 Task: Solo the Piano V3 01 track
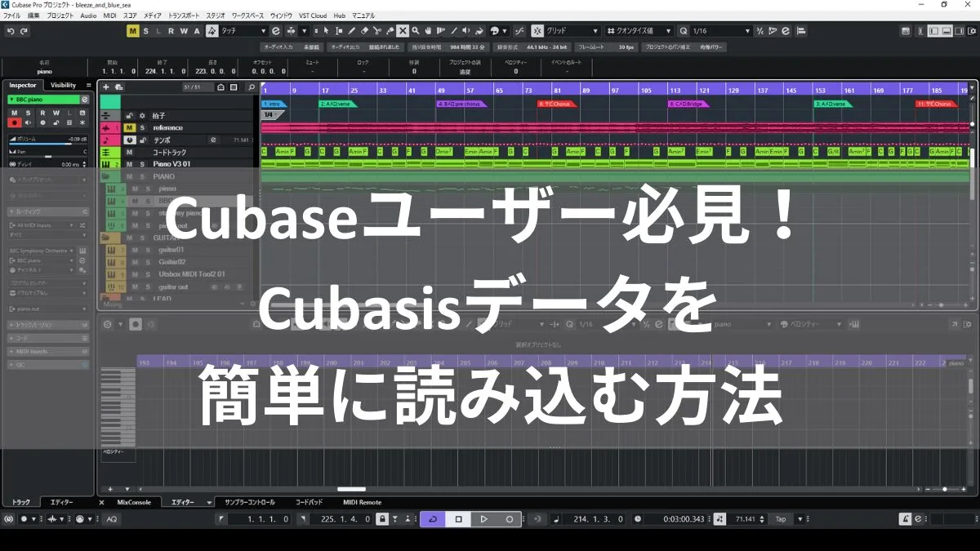141,164
